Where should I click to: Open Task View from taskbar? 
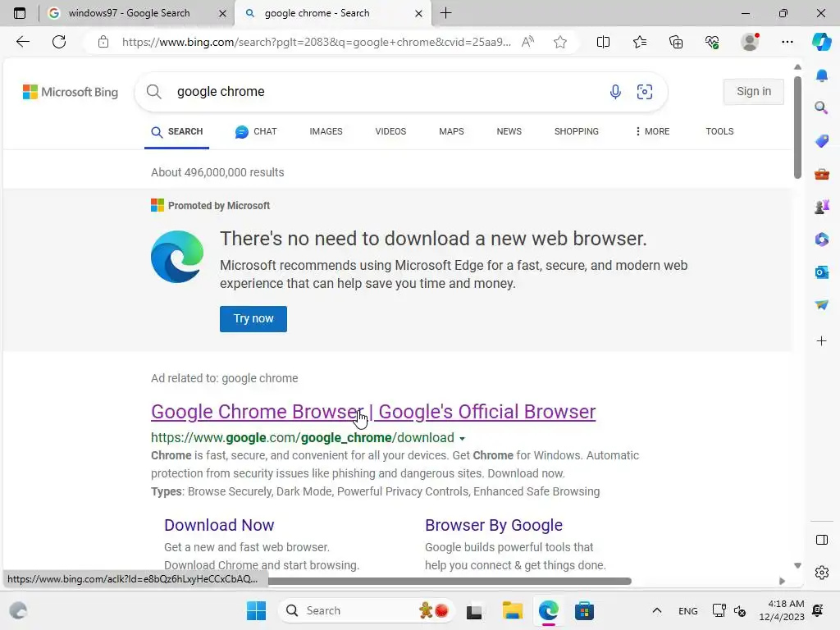pyautogui.click(x=474, y=610)
